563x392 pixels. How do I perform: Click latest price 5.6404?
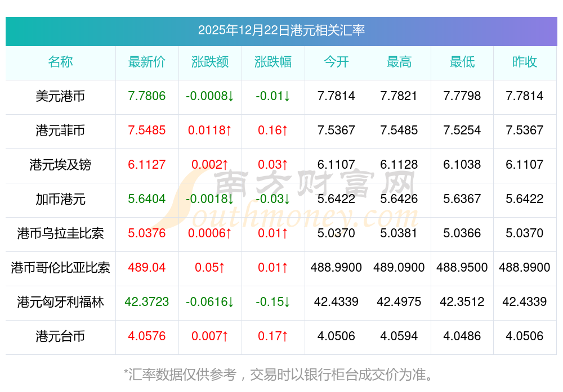[x=147, y=199]
